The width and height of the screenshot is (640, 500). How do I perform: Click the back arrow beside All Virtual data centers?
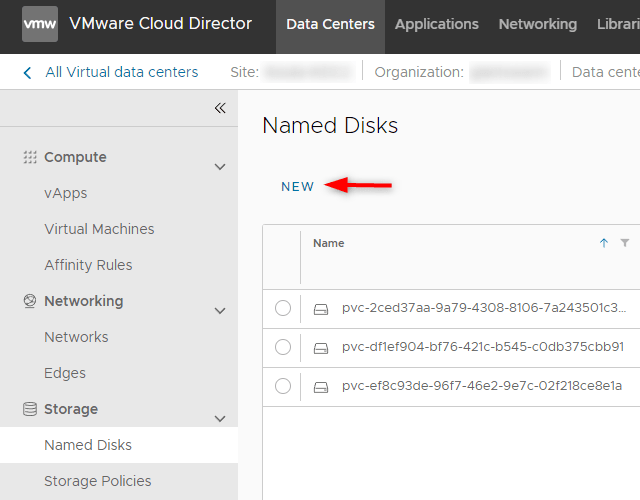(x=27, y=73)
